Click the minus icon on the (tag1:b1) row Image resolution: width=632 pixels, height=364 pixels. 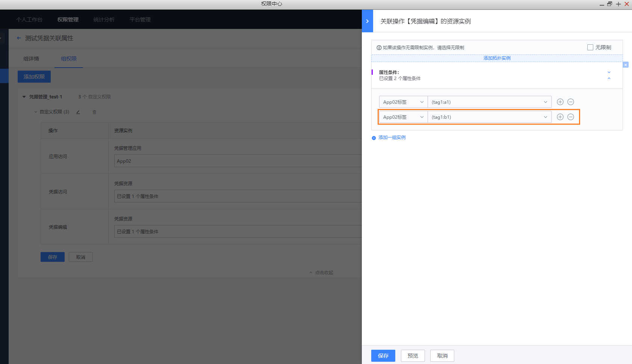pyautogui.click(x=571, y=117)
